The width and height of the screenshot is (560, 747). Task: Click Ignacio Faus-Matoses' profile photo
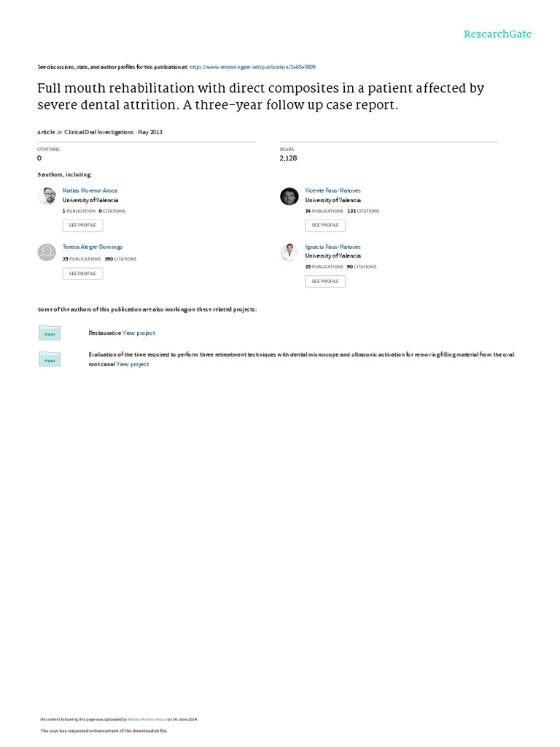(289, 252)
